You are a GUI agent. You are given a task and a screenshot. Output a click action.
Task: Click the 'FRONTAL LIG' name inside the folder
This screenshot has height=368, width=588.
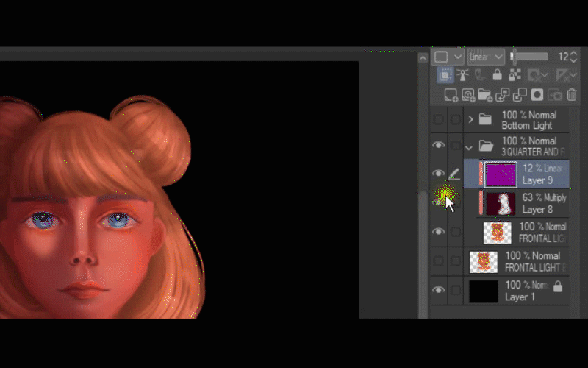(x=542, y=238)
